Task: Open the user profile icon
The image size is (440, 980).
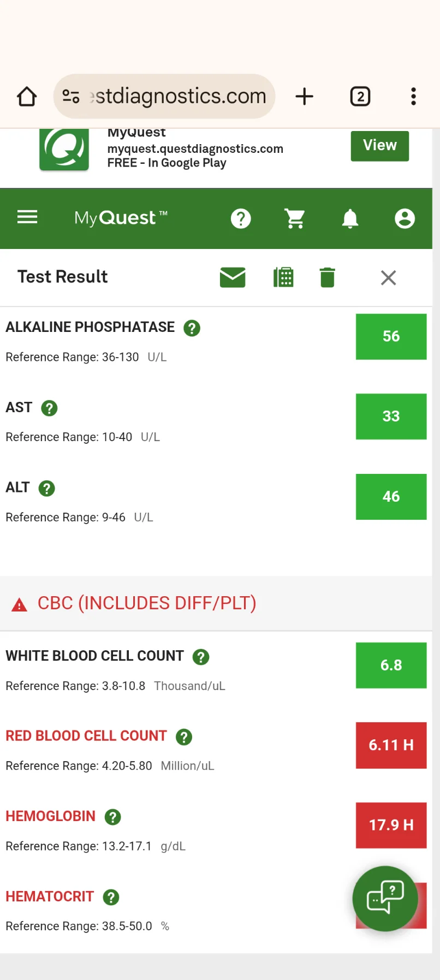Action: [405, 219]
